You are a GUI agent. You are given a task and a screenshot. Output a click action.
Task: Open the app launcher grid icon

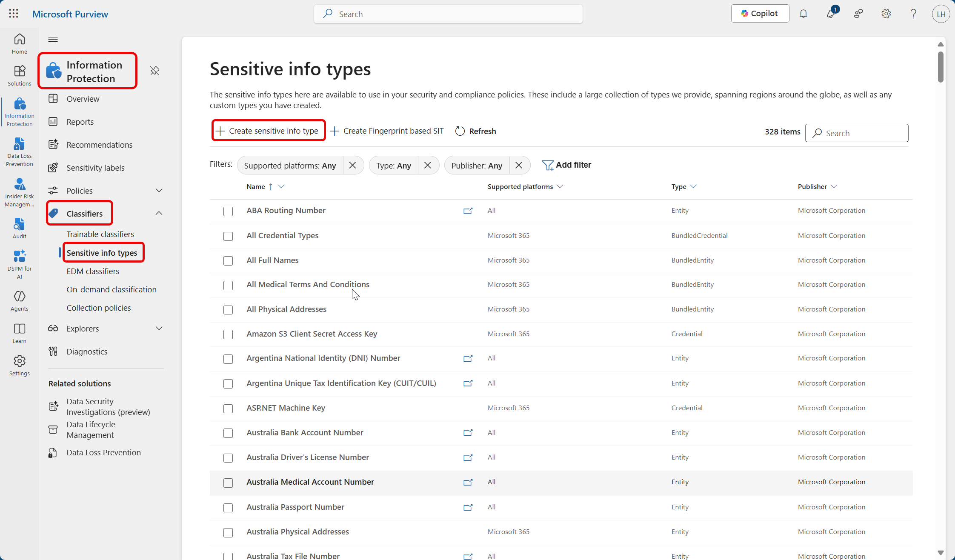point(14,14)
